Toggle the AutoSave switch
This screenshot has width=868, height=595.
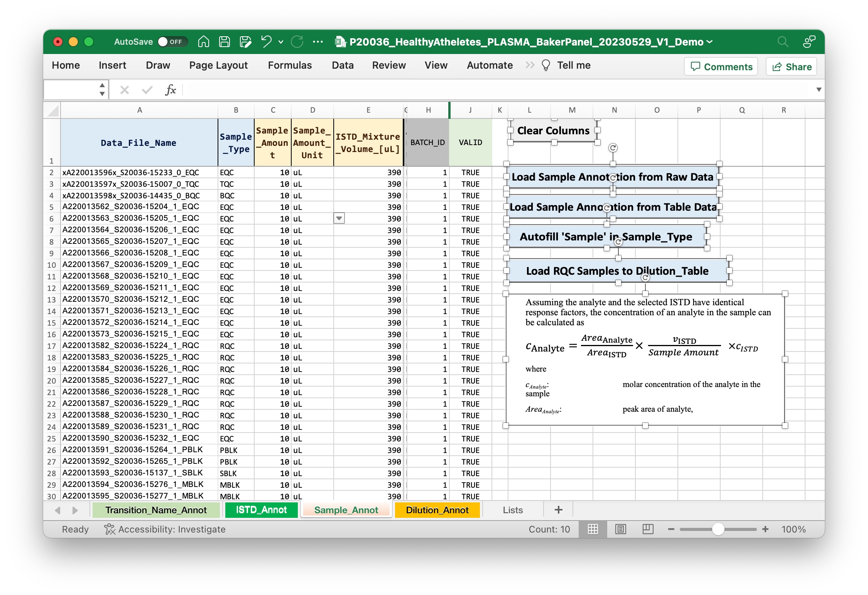click(172, 42)
